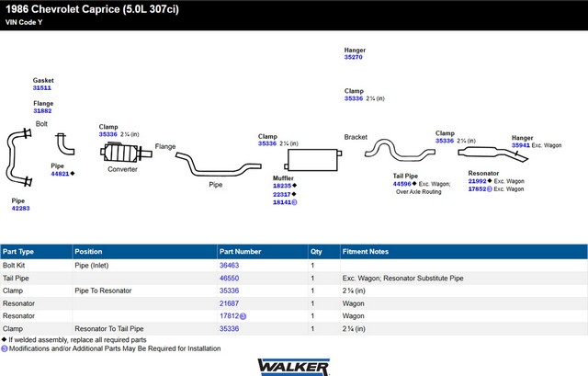Open Clamp 35336 above the Muffler
Image resolution: width=588 pixels, height=376 pixels.
pos(267,143)
